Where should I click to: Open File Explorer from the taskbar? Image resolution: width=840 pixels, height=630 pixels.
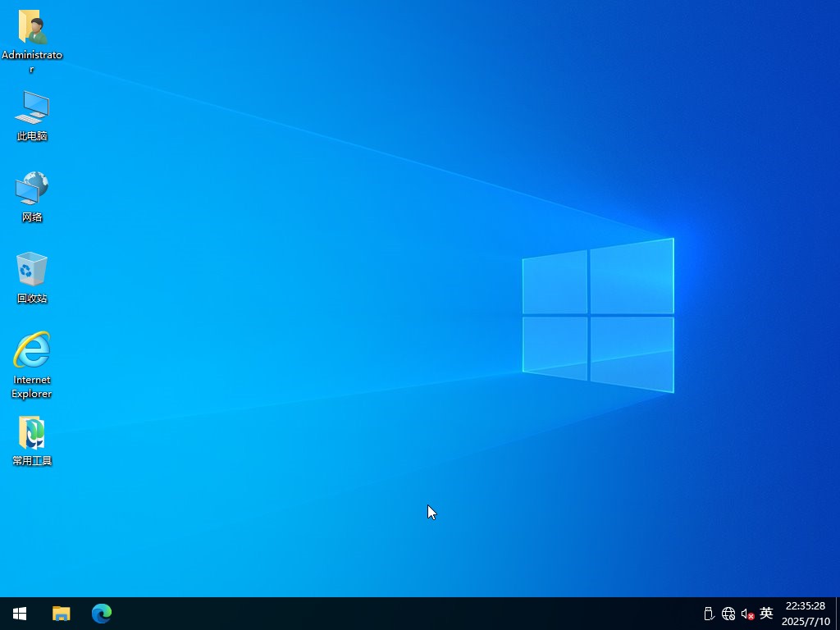(61, 613)
